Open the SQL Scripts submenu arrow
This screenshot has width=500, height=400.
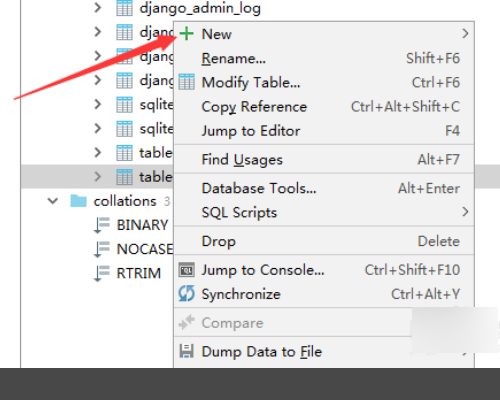[x=465, y=212]
